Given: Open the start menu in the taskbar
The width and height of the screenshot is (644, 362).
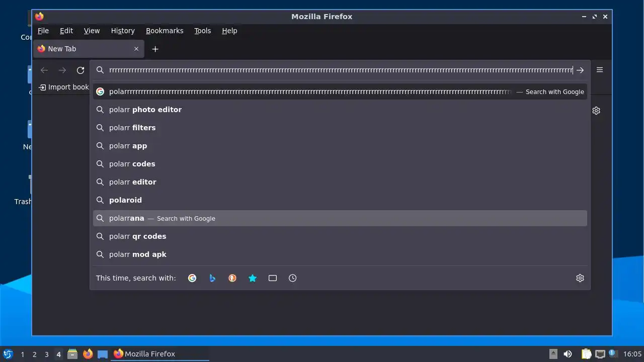Looking at the screenshot, I should (8, 354).
